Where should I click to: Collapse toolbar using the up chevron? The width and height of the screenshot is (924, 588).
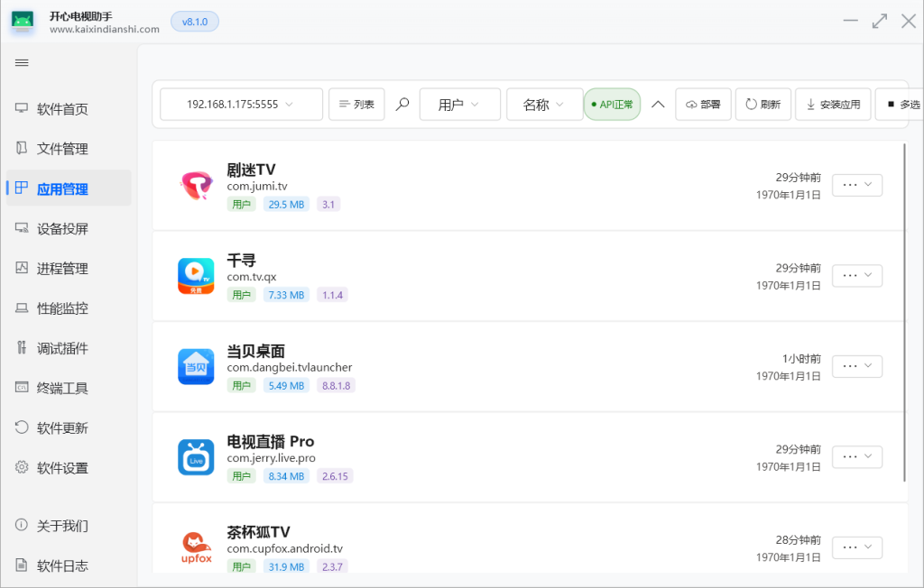click(x=658, y=105)
